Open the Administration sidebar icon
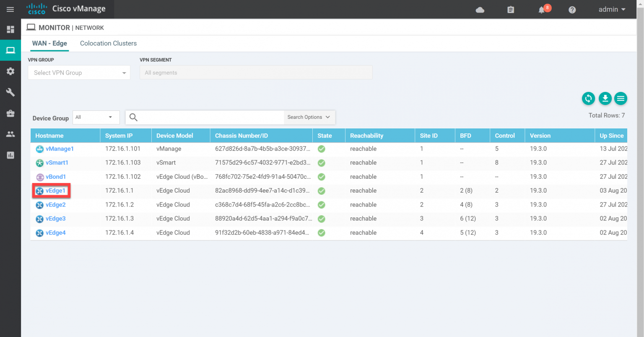 10,134
